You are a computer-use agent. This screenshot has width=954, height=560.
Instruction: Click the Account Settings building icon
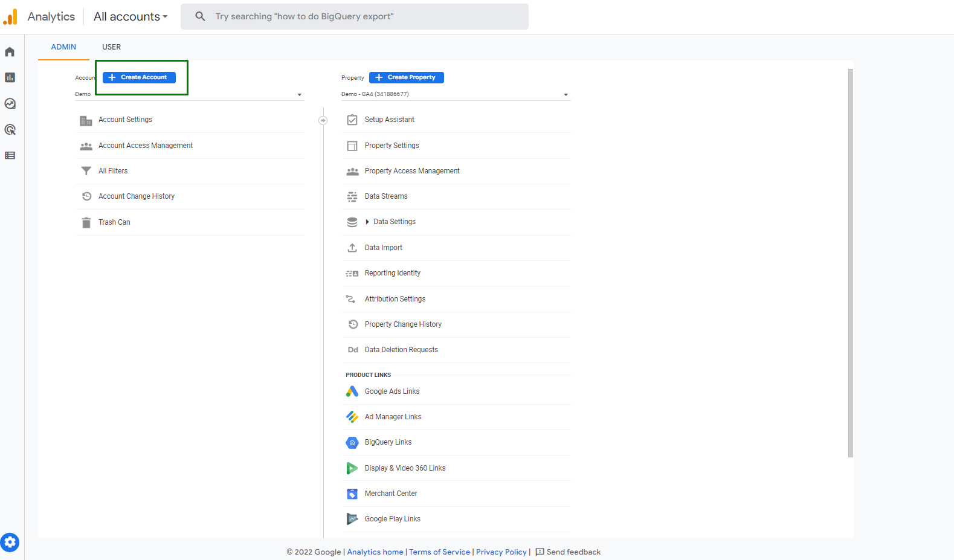click(x=86, y=121)
